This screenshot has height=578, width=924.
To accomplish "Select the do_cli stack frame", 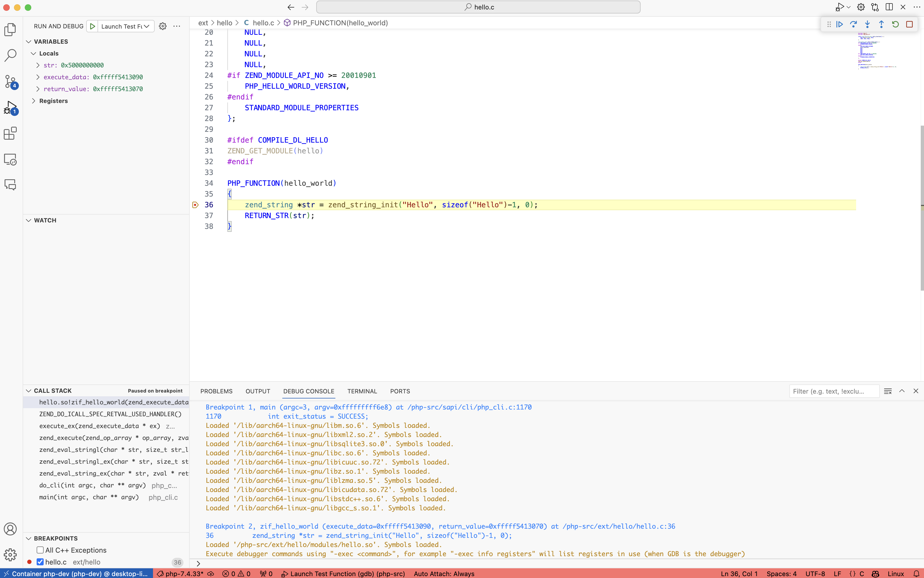I will point(106,486).
